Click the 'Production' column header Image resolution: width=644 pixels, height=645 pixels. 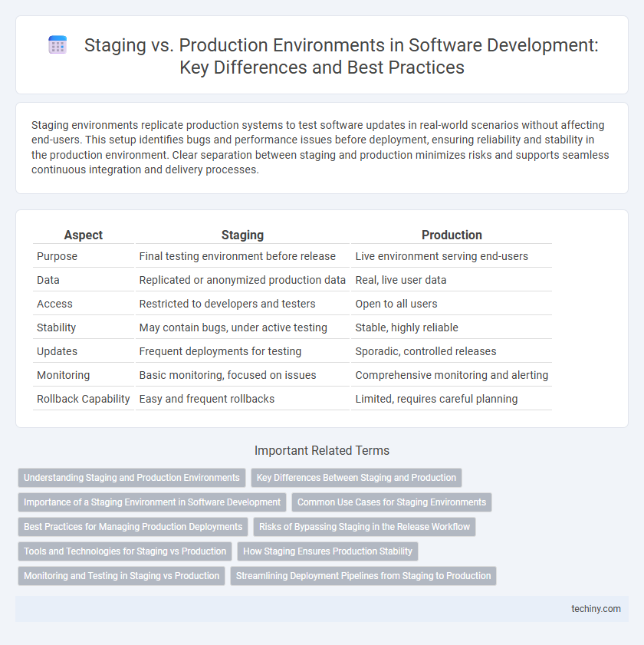tap(452, 235)
